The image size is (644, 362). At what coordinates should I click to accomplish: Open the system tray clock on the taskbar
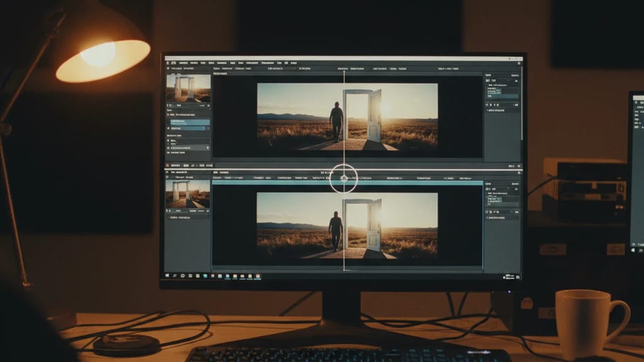point(509,277)
